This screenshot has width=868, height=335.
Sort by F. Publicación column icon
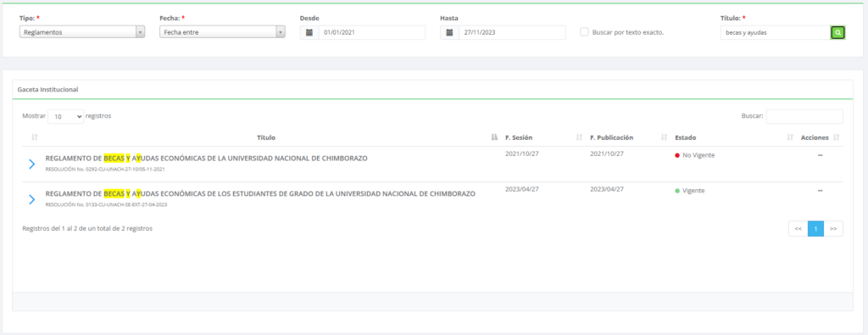click(x=664, y=137)
